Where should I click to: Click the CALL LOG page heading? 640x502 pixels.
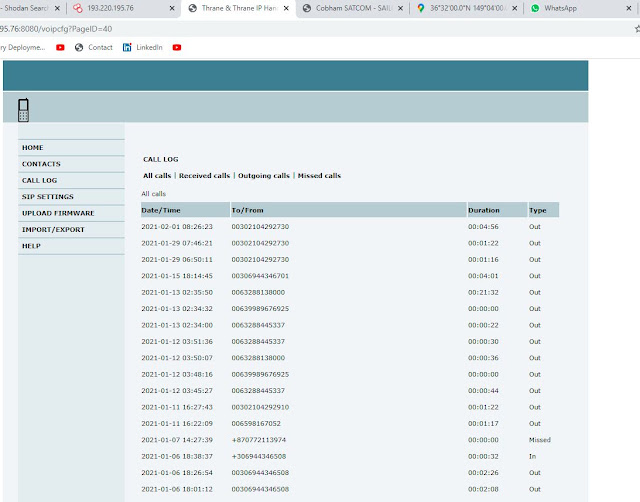tap(161, 159)
